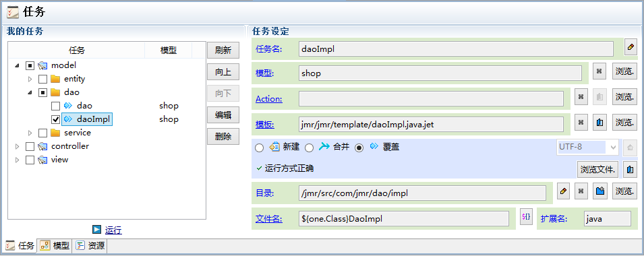Check the service folder checkbox
The image size is (644, 256).
click(x=42, y=133)
